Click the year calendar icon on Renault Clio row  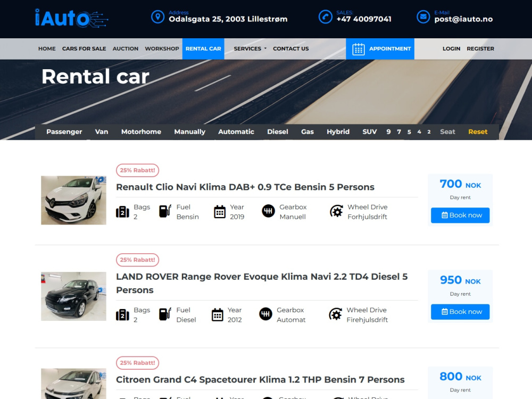(220, 212)
